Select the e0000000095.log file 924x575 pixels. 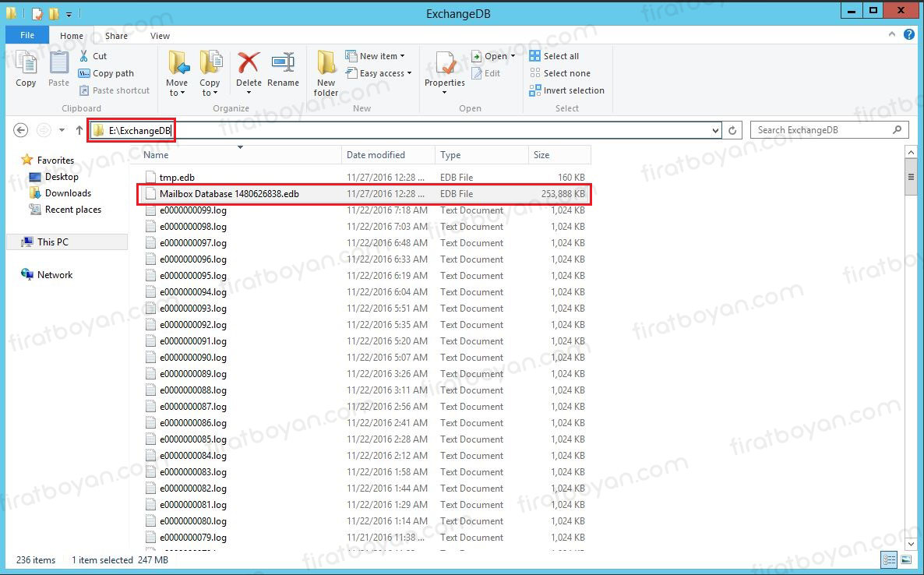coord(364,276)
